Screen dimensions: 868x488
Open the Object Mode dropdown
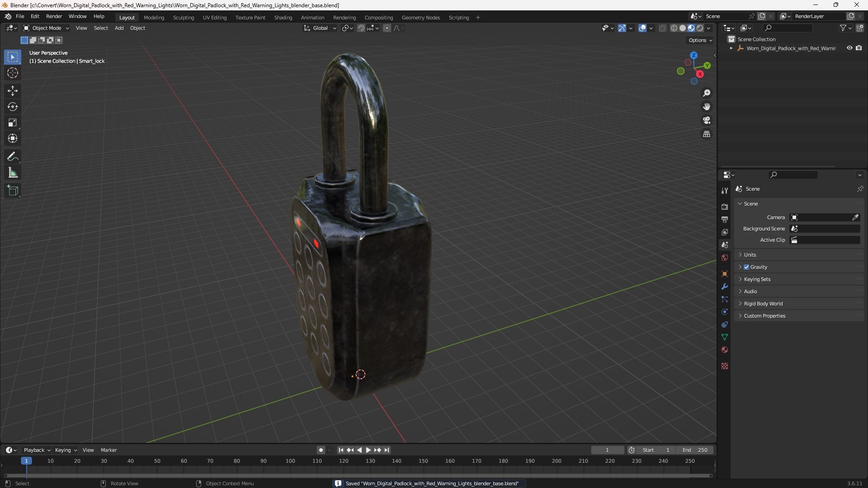[47, 28]
